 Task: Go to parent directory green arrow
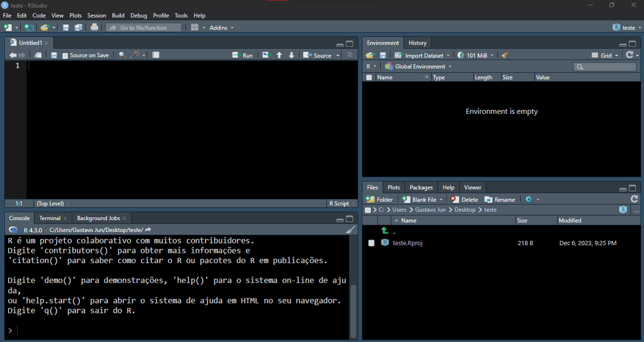click(385, 231)
